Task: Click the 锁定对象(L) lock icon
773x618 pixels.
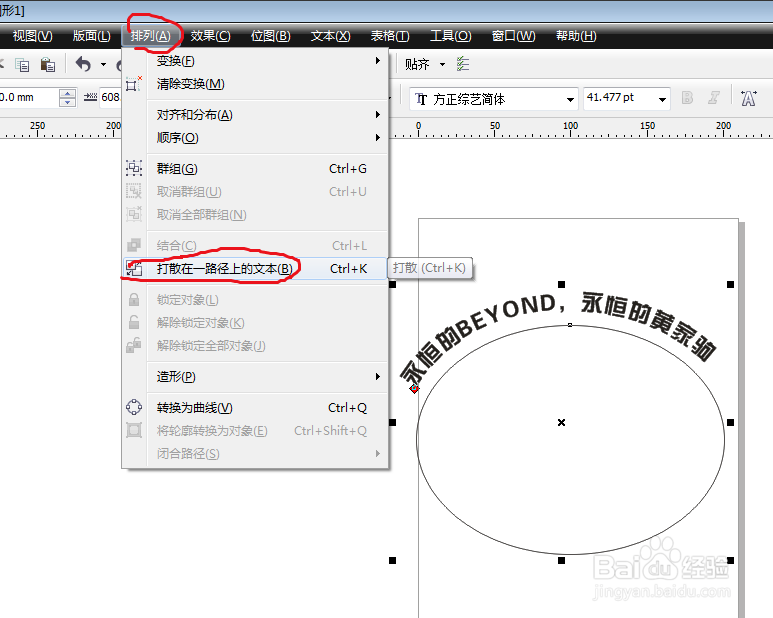Action: click(134, 300)
